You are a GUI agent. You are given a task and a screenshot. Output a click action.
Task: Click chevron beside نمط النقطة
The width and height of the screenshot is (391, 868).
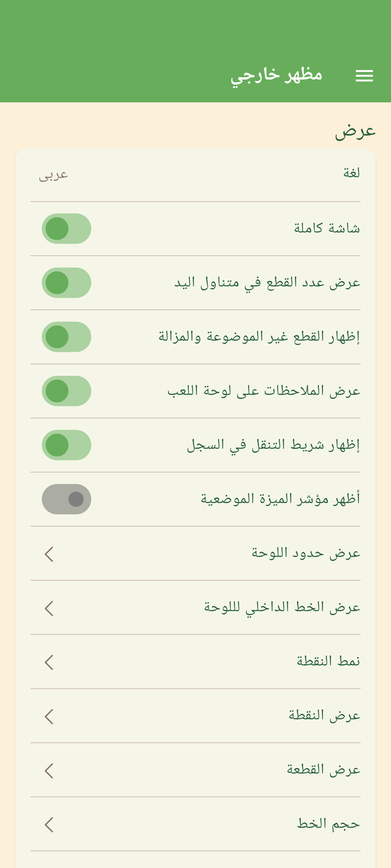click(49, 662)
